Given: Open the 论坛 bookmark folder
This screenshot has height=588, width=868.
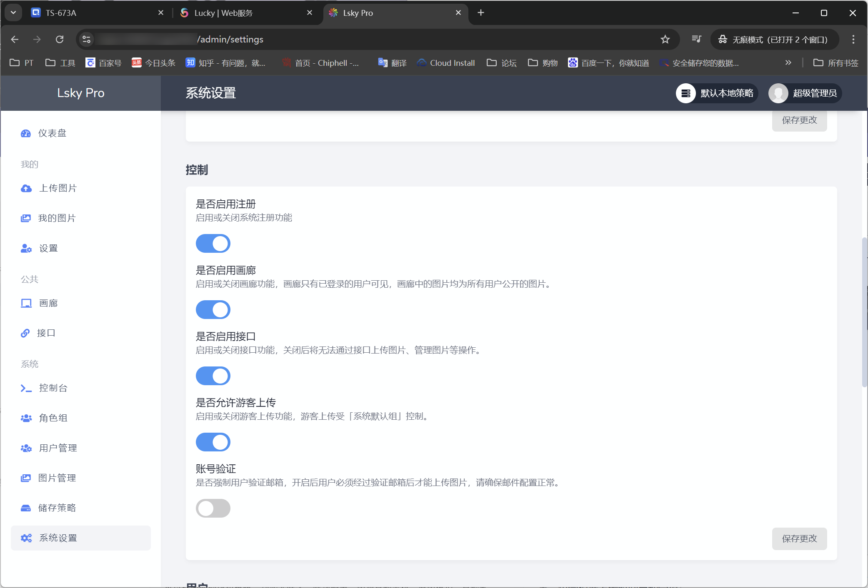Looking at the screenshot, I should pyautogui.click(x=502, y=63).
